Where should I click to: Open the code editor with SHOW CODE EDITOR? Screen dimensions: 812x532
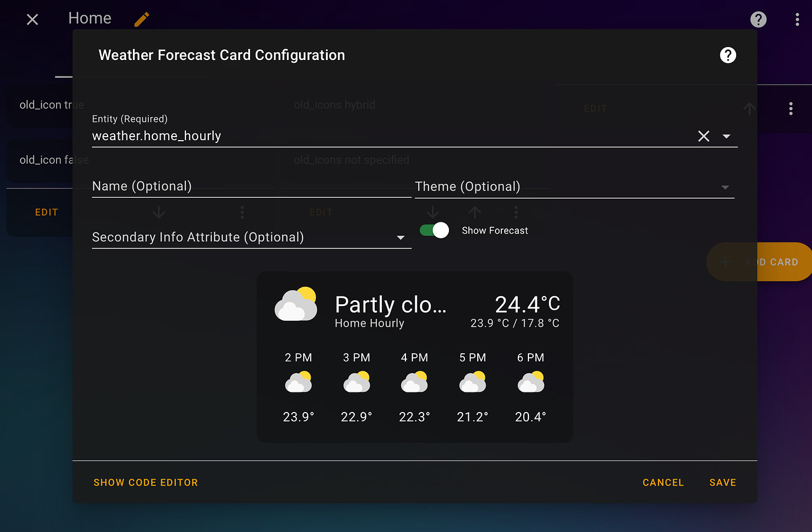(x=145, y=482)
